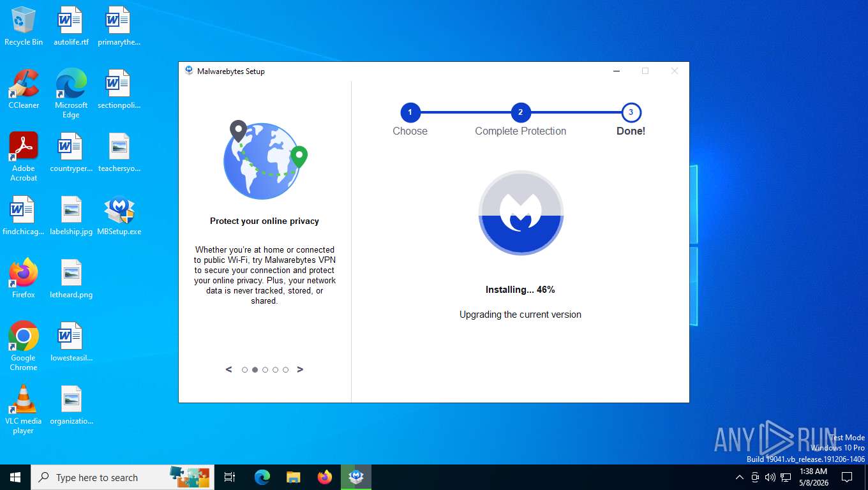The height and width of the screenshot is (490, 868).
Task: Click step 3 Done circle
Action: click(631, 113)
